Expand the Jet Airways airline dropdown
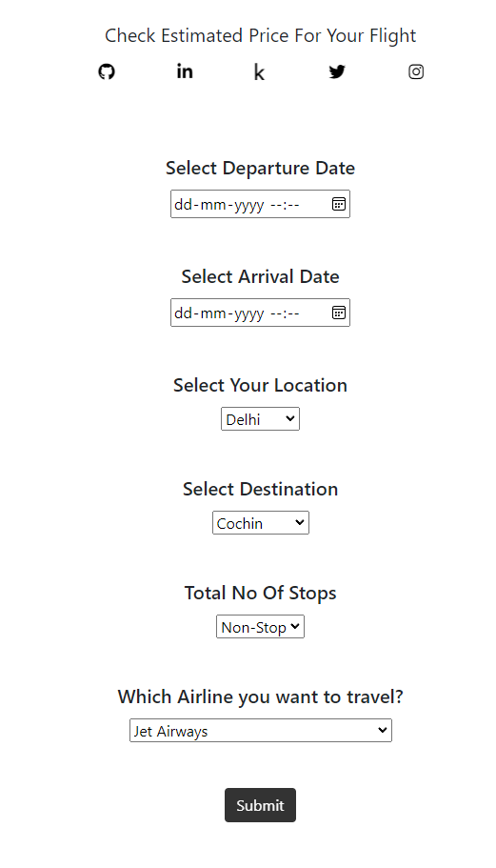 pyautogui.click(x=261, y=731)
